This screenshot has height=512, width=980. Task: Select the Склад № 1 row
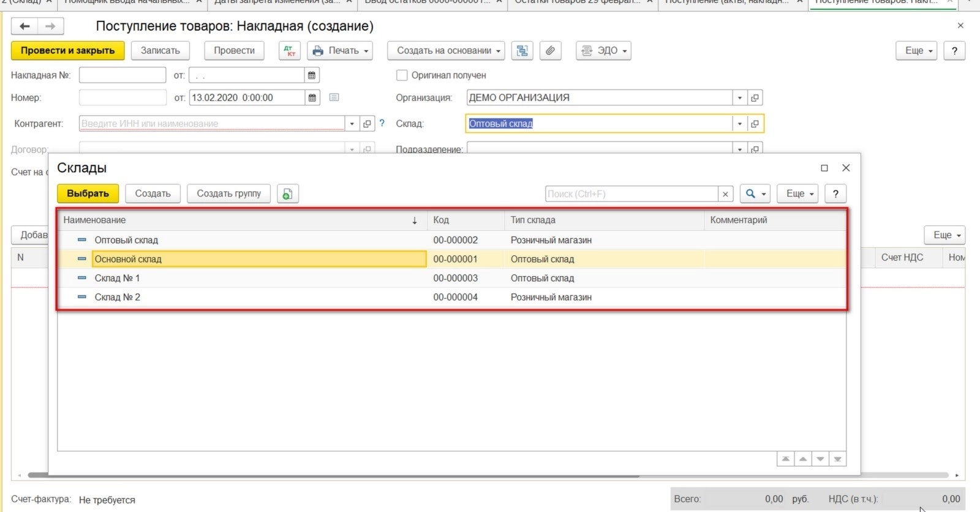click(x=452, y=278)
